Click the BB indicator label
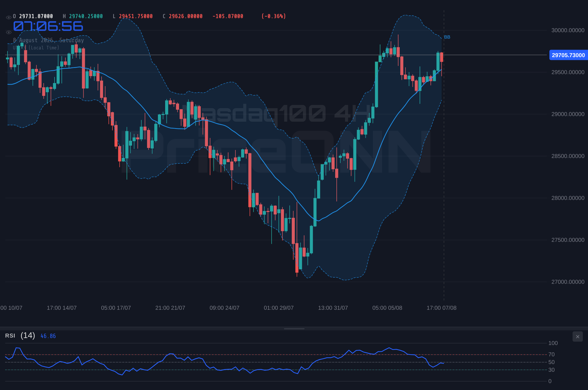The height and width of the screenshot is (390, 588). pos(447,37)
